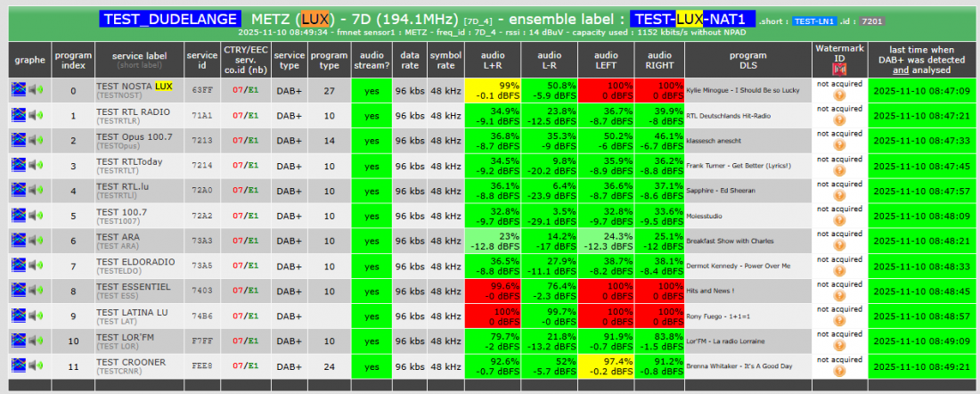Open the graph icon for TEST LATINA LU
980x394 pixels.
point(19,316)
